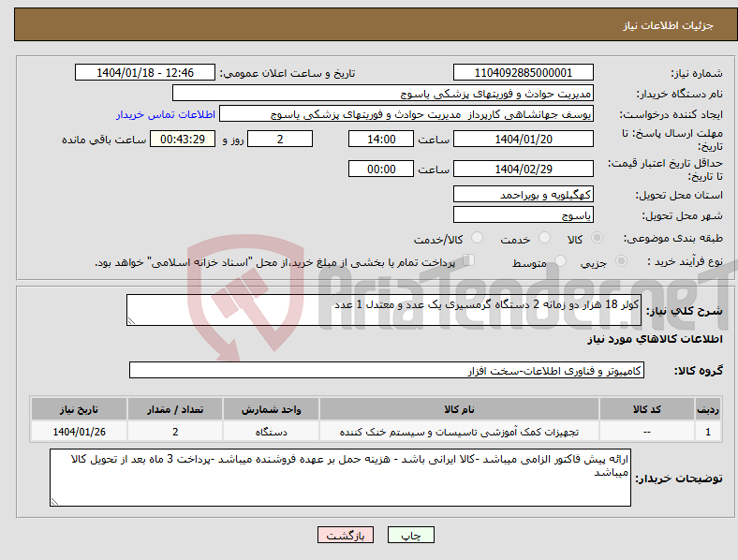Click the تعداد / مقدار column header
The width and height of the screenshot is (738, 560).
point(175,409)
